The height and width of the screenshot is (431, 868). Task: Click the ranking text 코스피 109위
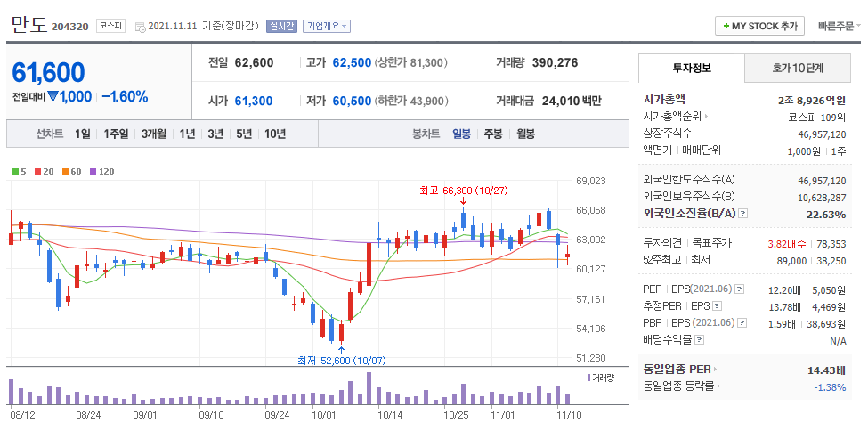[x=817, y=118]
